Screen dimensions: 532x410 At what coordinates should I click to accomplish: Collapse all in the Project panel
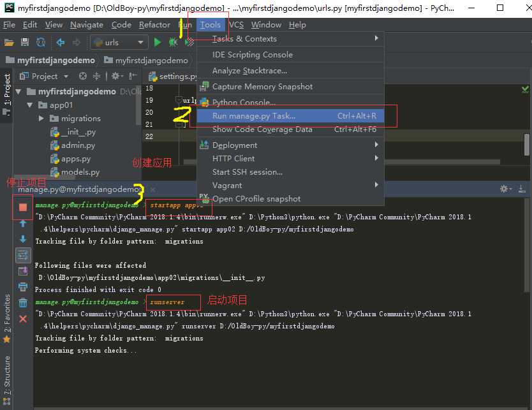pyautogui.click(x=97, y=77)
